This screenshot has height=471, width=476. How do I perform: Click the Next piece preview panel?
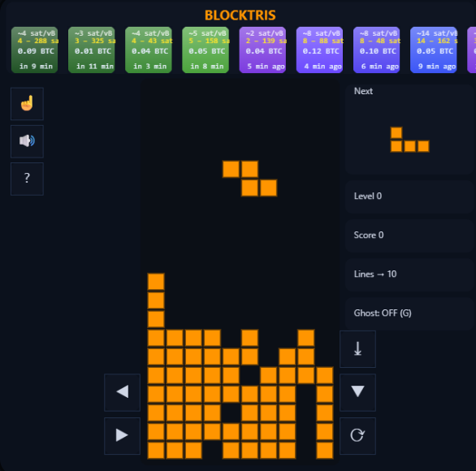point(409,129)
